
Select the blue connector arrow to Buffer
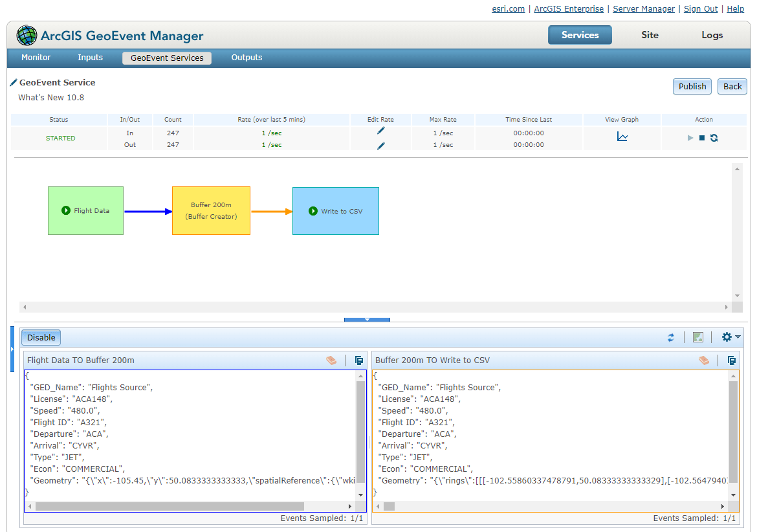tap(148, 212)
